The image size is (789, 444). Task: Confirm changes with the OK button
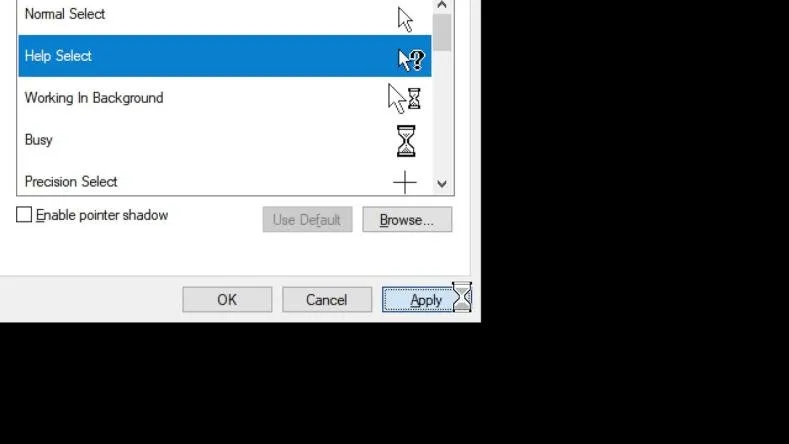pos(227,300)
